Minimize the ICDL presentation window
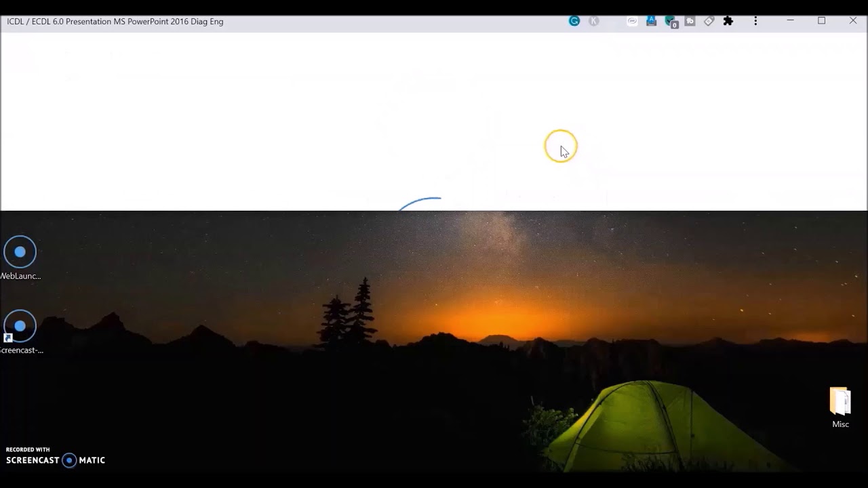868x488 pixels. click(x=790, y=21)
